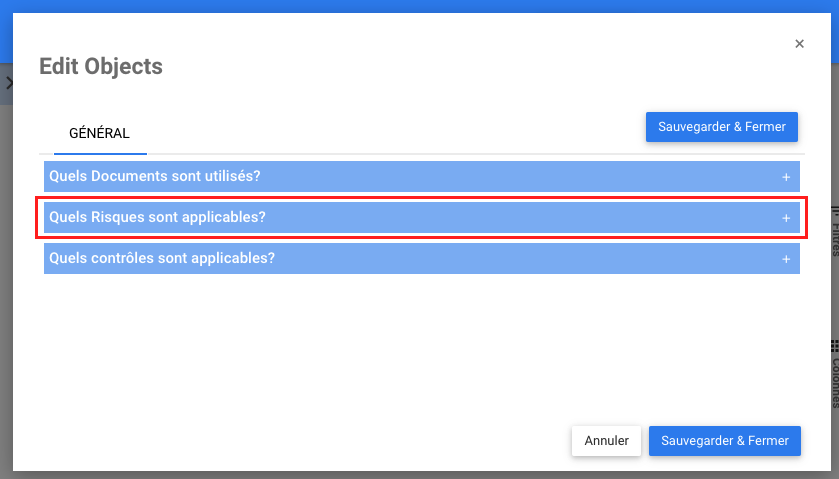Viewport: 839px width, 479px height.
Task: Cancel with the Annuler button
Action: [606, 441]
